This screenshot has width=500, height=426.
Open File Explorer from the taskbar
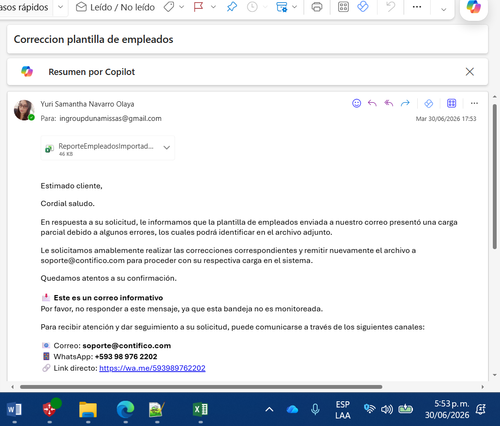coord(88,409)
